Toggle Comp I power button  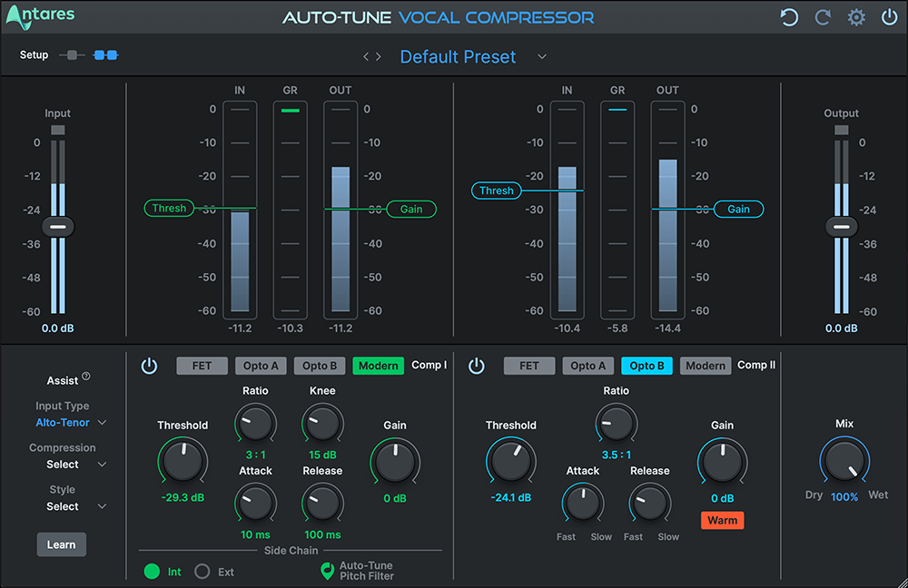click(x=149, y=366)
